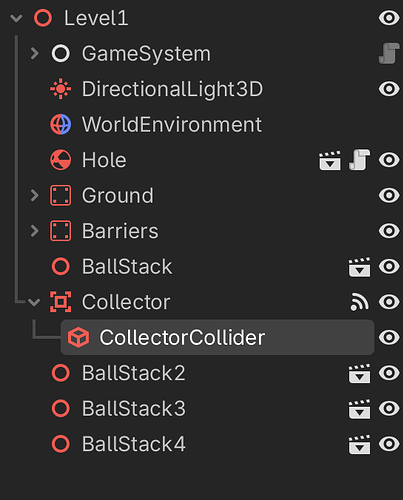403x500 pixels.
Task: Click the DirectionalLight3D sun icon
Action: [60, 89]
